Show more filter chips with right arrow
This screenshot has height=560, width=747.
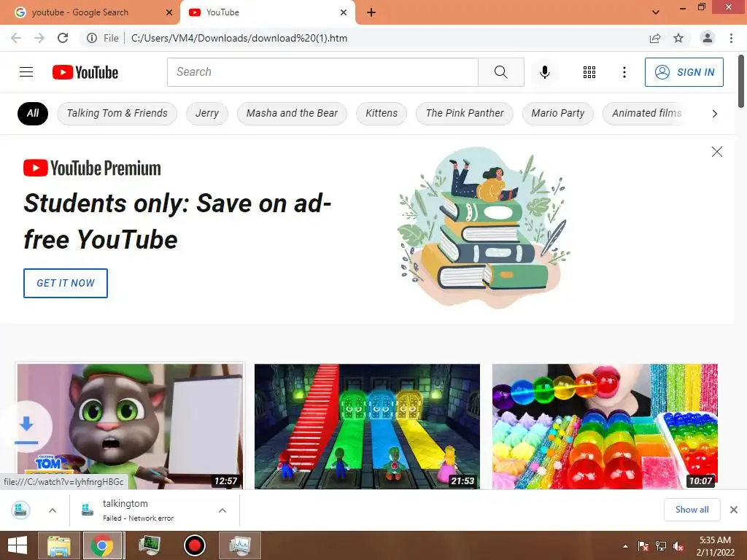click(x=714, y=113)
